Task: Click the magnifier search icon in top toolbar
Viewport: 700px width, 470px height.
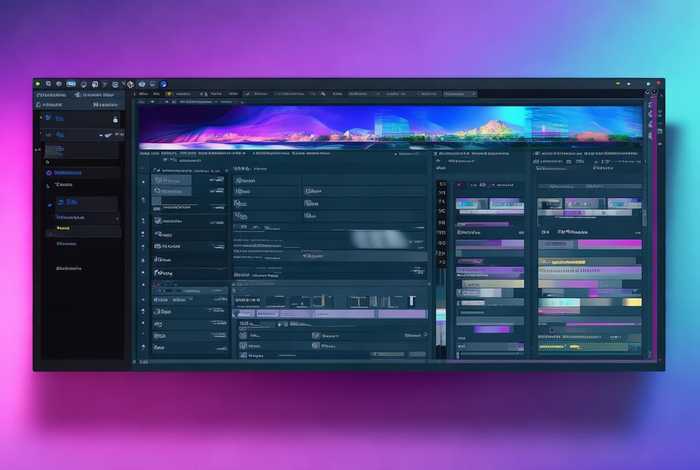Action: [47, 84]
